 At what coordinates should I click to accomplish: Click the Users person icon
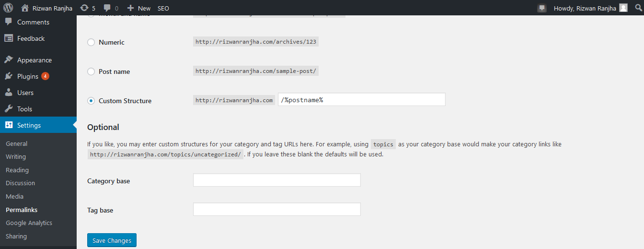[x=9, y=93]
